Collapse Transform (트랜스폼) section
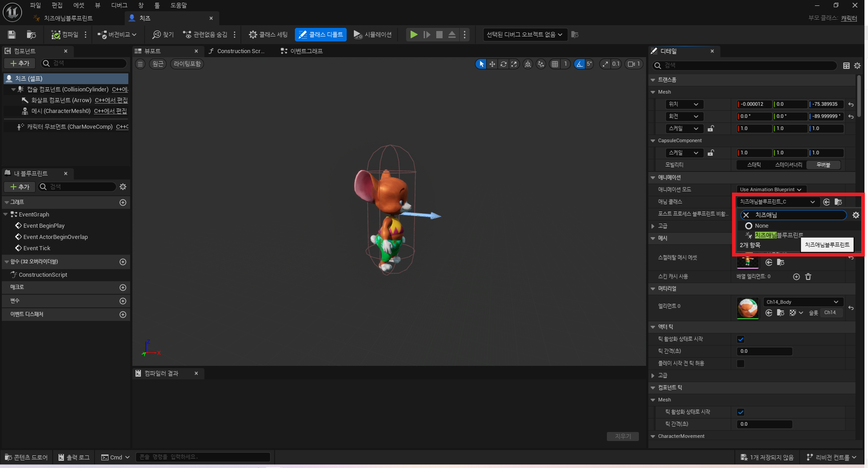This screenshot has height=468, width=868. click(x=653, y=80)
